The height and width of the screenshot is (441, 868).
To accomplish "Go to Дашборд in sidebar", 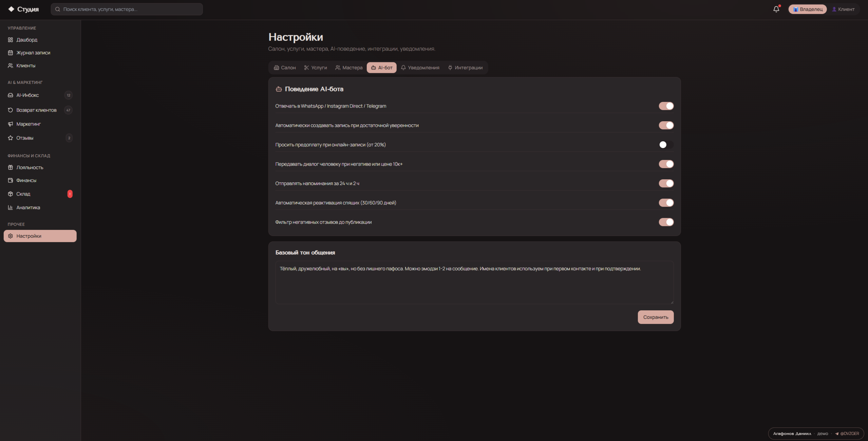I will [x=40, y=40].
